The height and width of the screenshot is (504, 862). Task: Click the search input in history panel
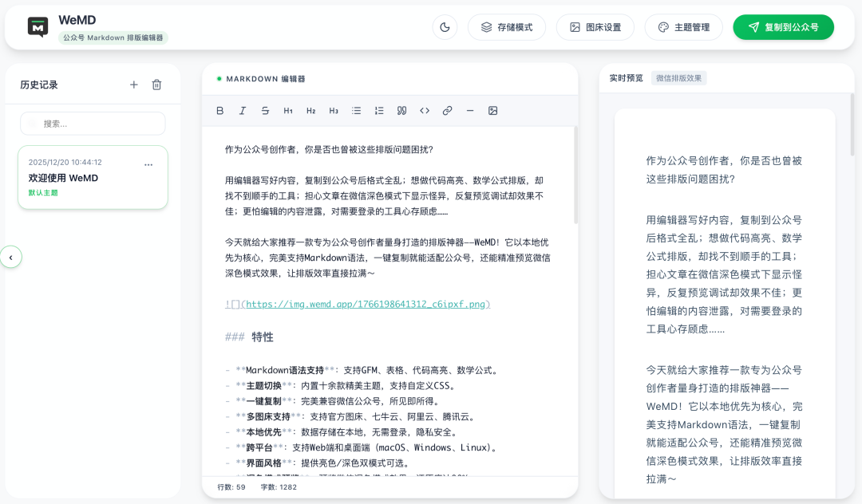pyautogui.click(x=93, y=124)
